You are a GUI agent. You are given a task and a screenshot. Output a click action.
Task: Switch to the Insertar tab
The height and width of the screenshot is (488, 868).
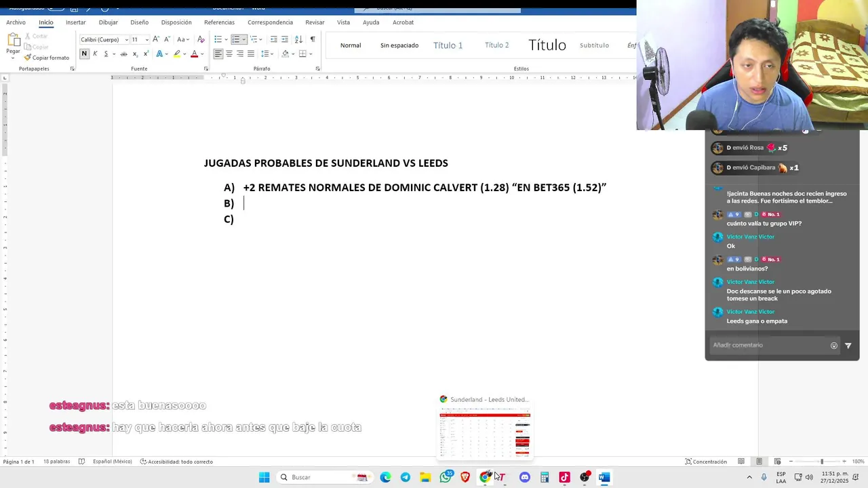(76, 22)
